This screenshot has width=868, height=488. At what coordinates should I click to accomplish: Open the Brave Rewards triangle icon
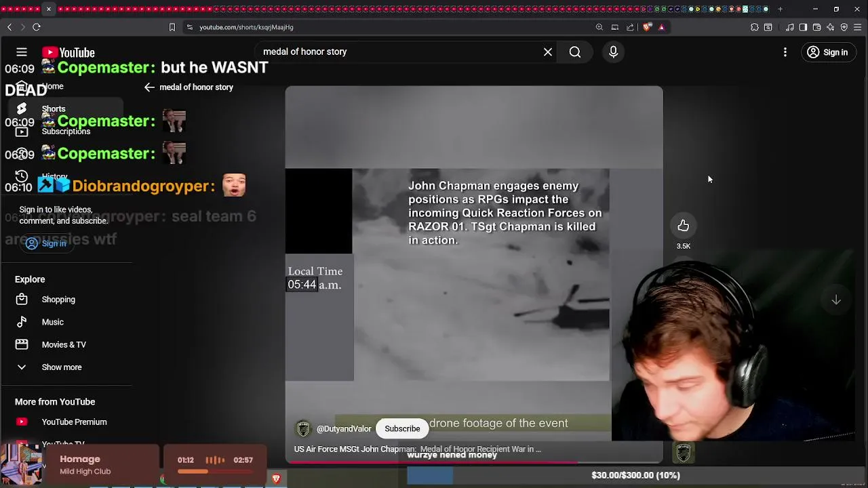(x=661, y=27)
